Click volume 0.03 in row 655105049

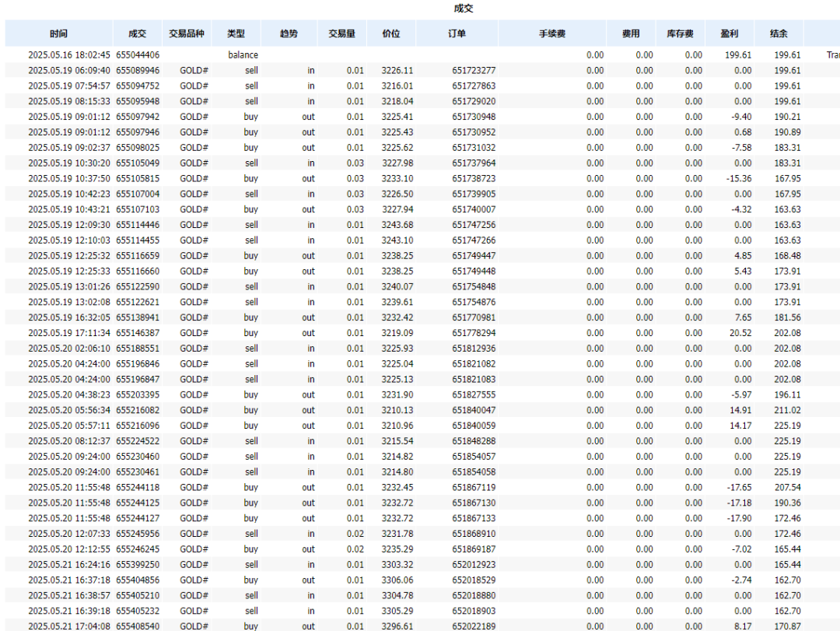tap(355, 163)
